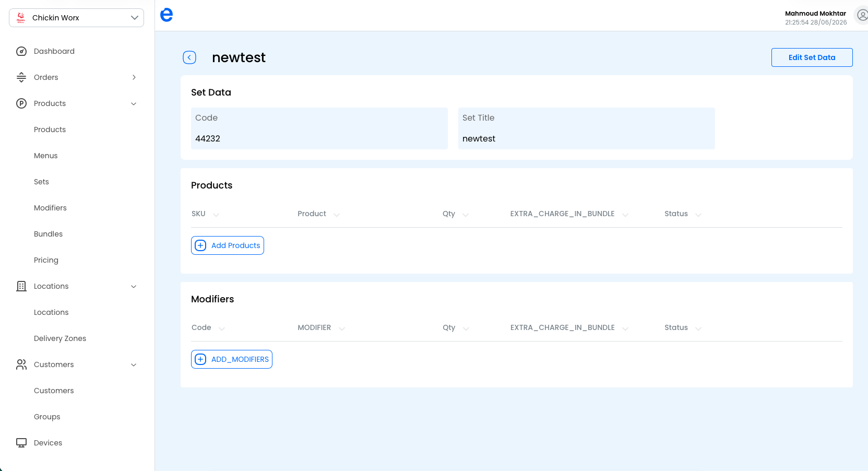Open the Menus sidebar item
This screenshot has width=868, height=471.
[46, 156]
